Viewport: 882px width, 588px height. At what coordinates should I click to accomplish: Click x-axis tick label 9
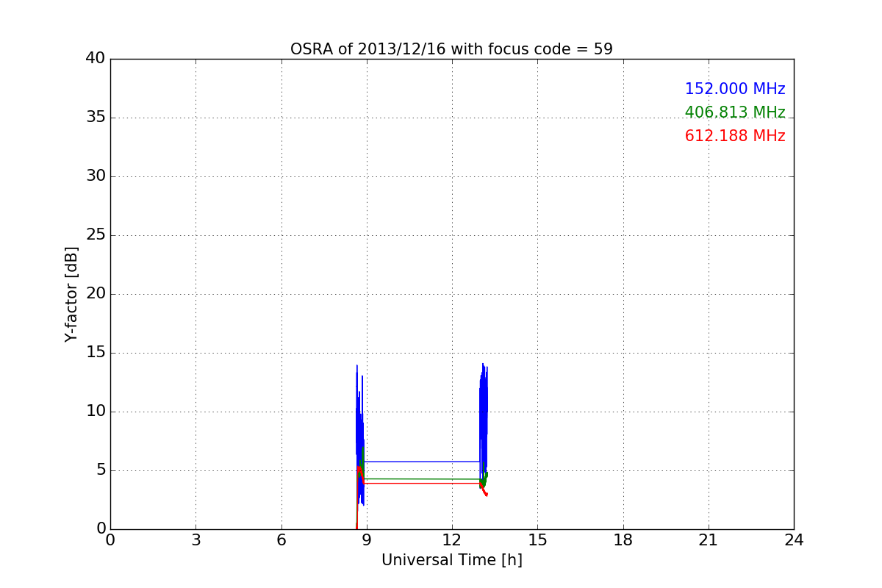pos(366,540)
